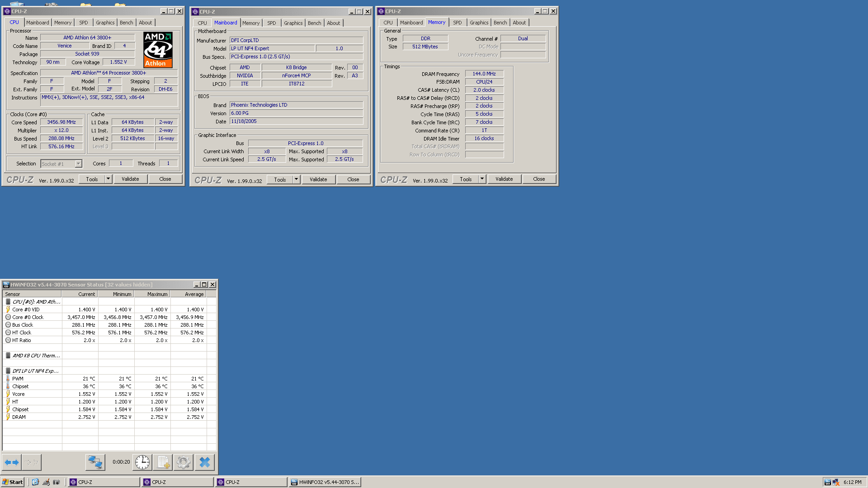
Task: Open Bench tab in Memory CPU-Z window
Action: point(500,23)
